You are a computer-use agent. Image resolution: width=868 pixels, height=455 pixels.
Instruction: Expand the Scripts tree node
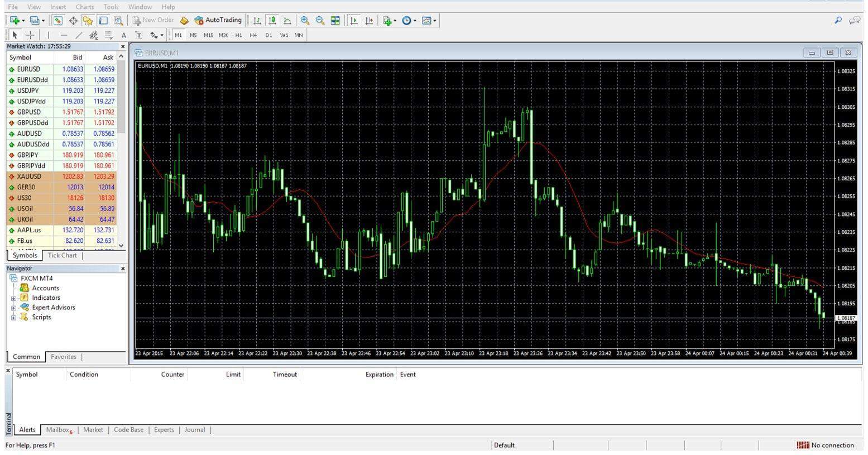click(13, 317)
